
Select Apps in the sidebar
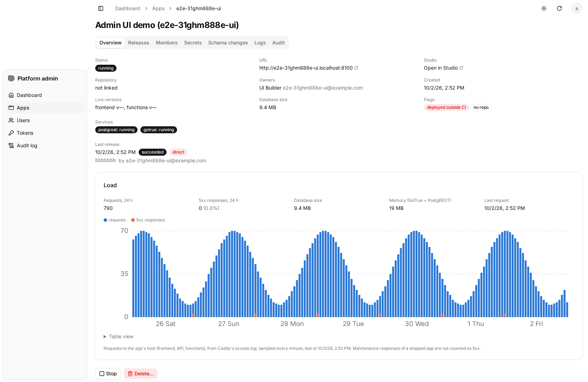pyautogui.click(x=45, y=108)
